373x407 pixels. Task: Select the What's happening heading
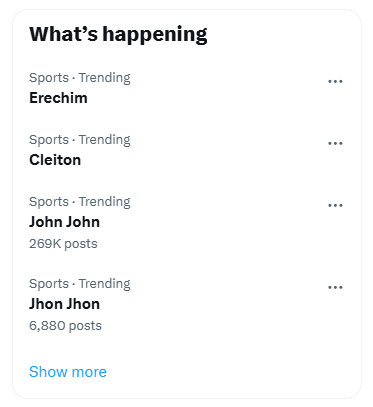(118, 35)
